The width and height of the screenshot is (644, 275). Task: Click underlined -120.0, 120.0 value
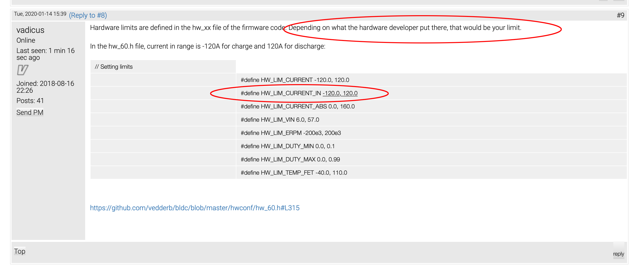coord(340,93)
